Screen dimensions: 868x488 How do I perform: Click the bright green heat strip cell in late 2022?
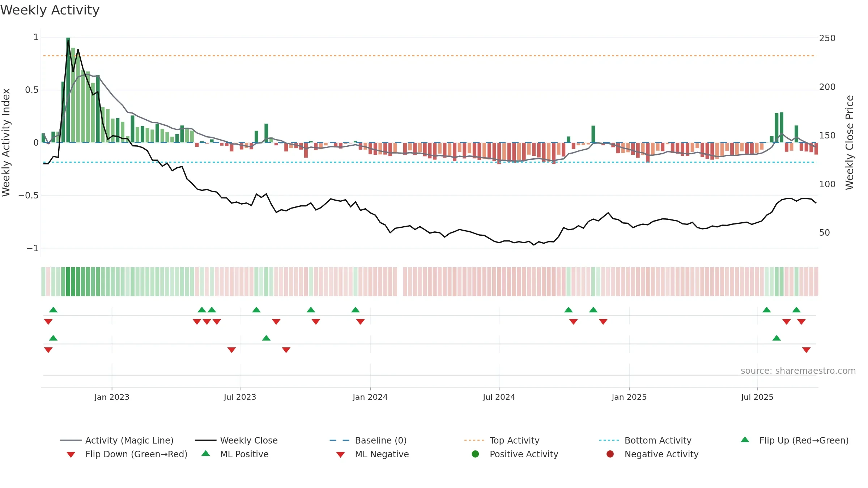click(68, 282)
